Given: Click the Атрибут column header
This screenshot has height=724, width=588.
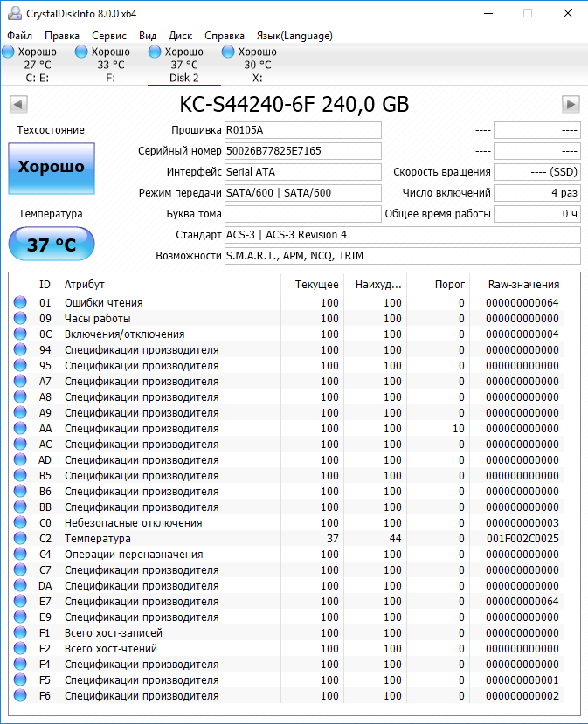Looking at the screenshot, I should click(169, 285).
